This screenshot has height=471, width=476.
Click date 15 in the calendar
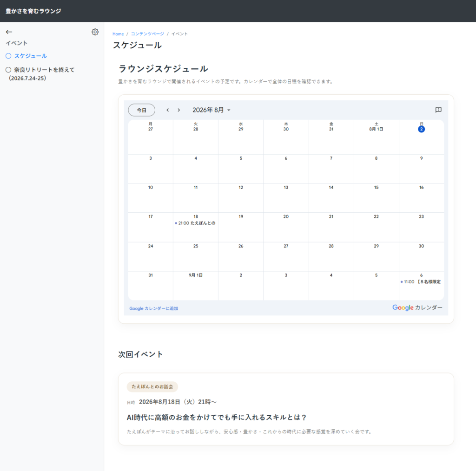pos(376,188)
